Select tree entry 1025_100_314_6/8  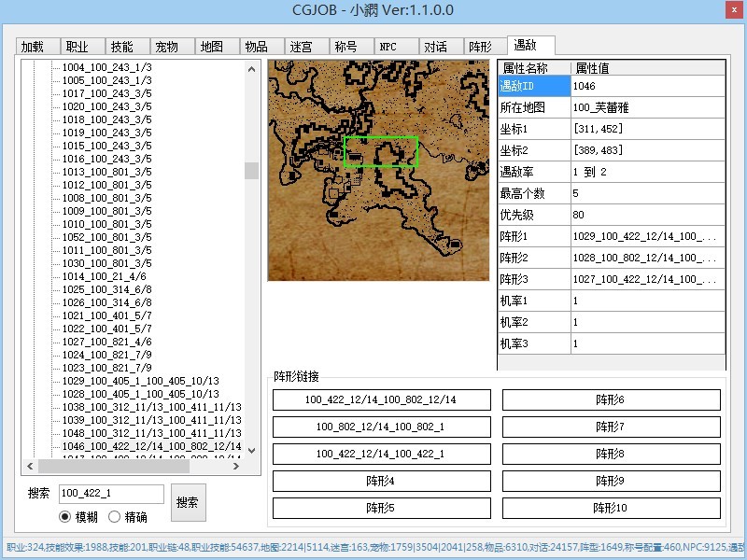click(106, 289)
